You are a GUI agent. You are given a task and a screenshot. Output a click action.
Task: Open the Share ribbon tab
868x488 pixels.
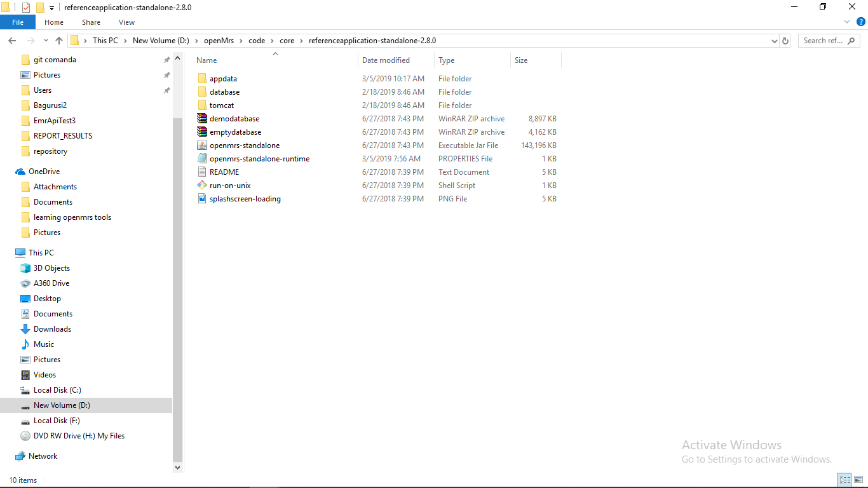[91, 22]
